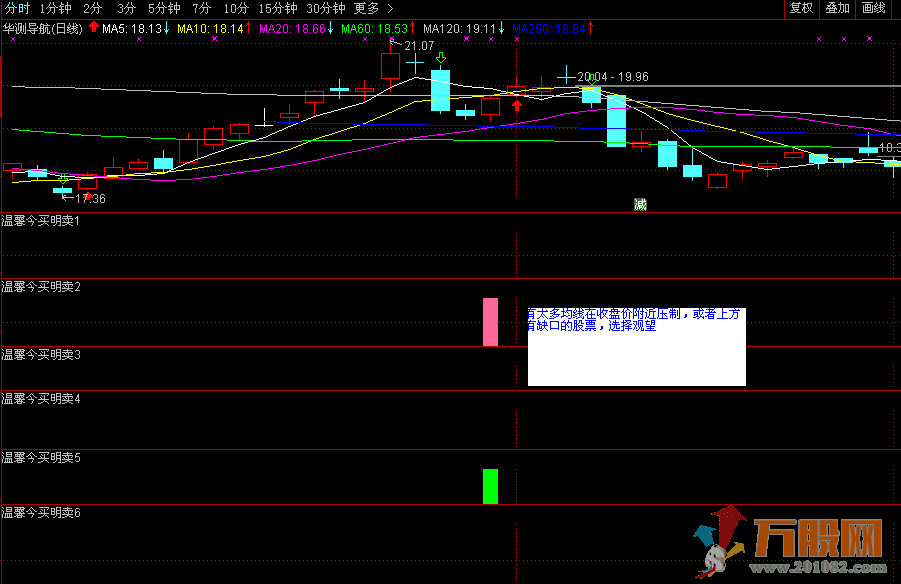Click the 21.07 high price label
Image resolution: width=901 pixels, height=584 pixels.
pyautogui.click(x=419, y=45)
